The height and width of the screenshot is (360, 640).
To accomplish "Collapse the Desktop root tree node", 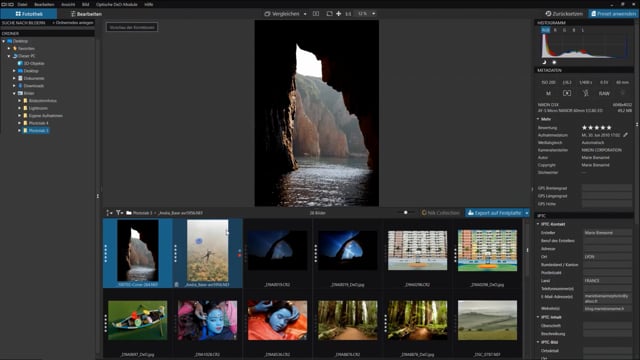I will pyautogui.click(x=4, y=41).
